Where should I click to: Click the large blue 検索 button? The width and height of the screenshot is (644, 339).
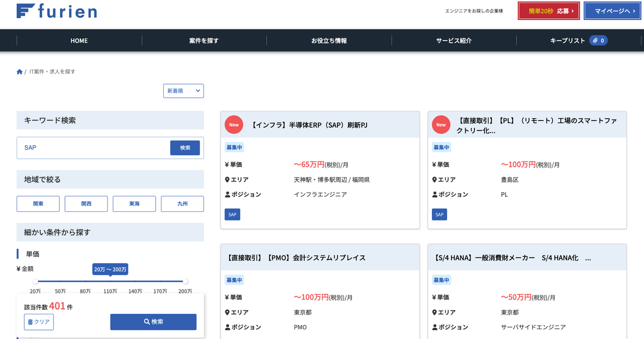point(153,322)
